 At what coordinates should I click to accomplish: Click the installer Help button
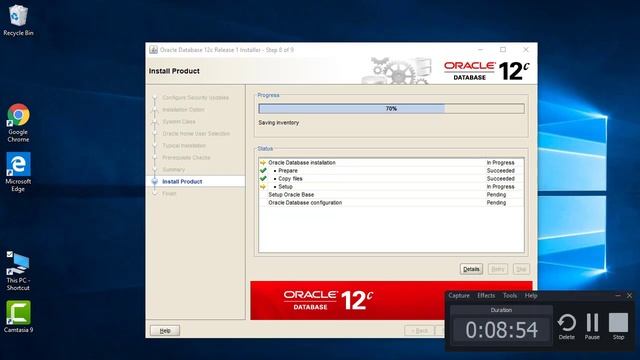click(165, 331)
